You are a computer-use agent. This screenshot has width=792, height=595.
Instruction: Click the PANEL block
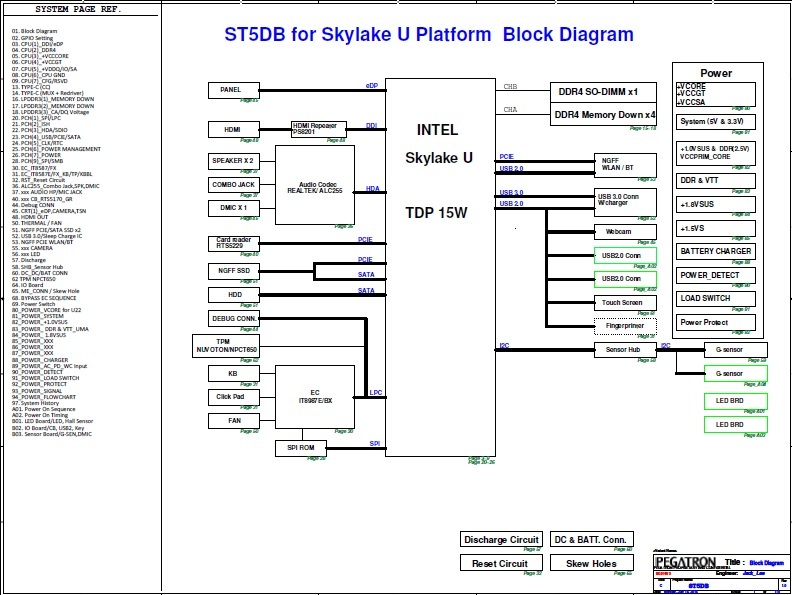tap(234, 90)
